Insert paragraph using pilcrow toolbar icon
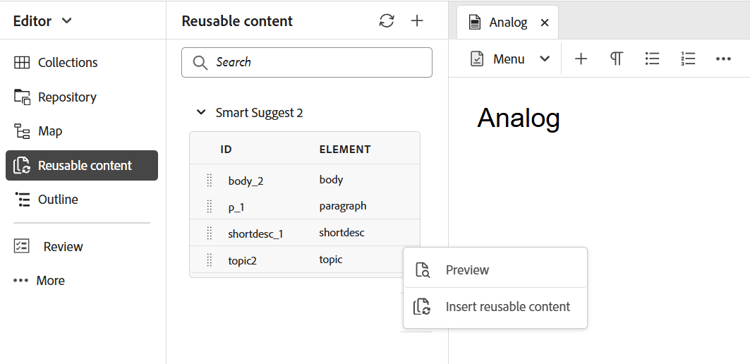 pyautogui.click(x=616, y=59)
